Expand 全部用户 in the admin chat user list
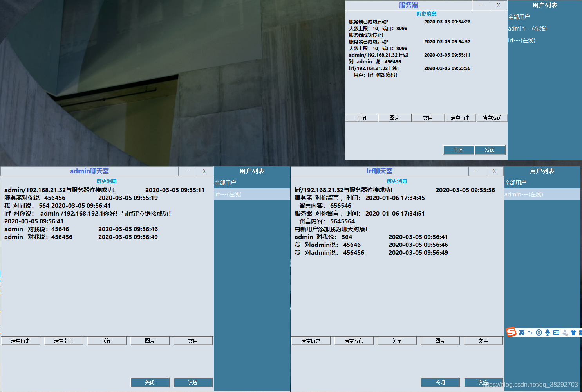Screen dimensions: 582x392 coord(226,182)
